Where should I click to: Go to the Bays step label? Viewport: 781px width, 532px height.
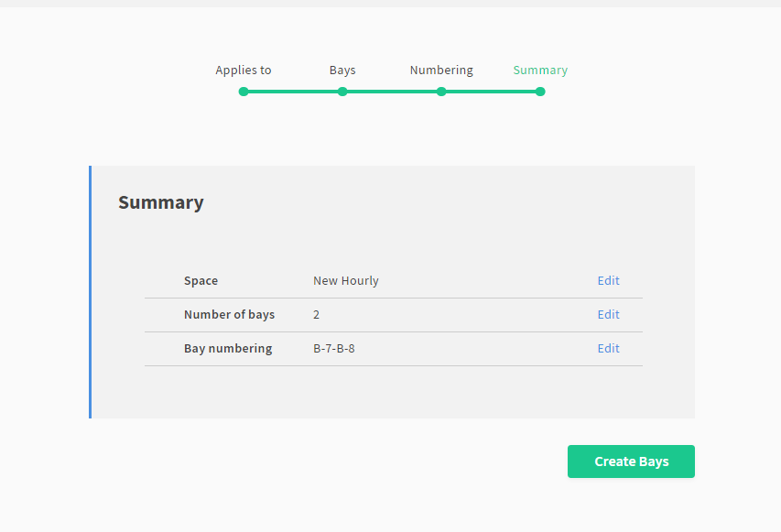342,71
